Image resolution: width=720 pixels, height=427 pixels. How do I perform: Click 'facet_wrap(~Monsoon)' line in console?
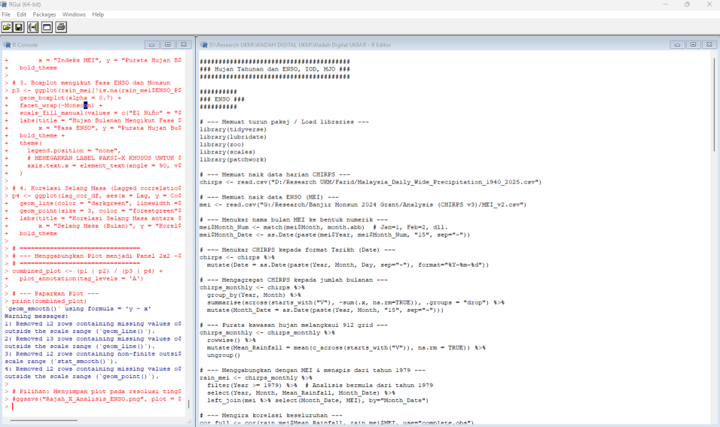point(61,106)
